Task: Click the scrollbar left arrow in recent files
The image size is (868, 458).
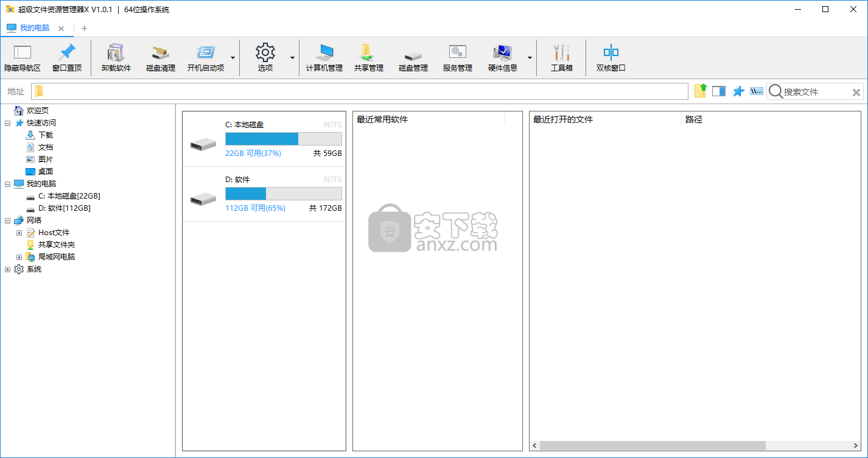Action: 534,446
